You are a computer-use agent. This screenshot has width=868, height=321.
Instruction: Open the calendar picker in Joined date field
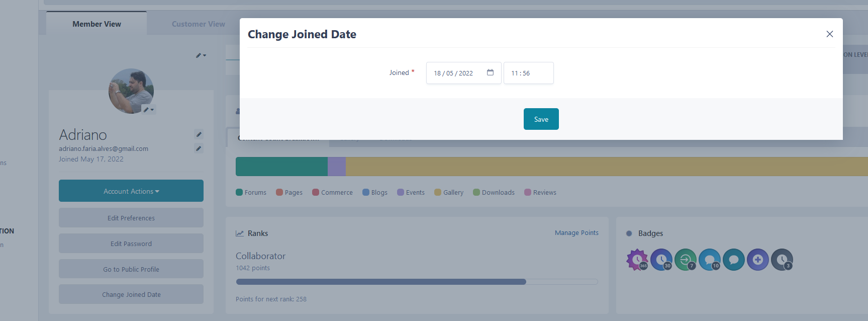490,72
